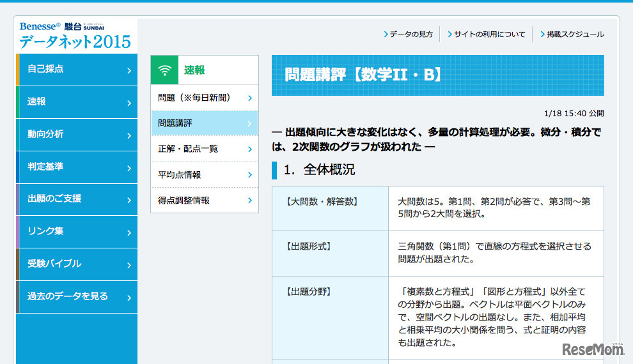Select 得点調整情報 in the submenu
Viewport: 633px width, 364px height.
[205, 201]
